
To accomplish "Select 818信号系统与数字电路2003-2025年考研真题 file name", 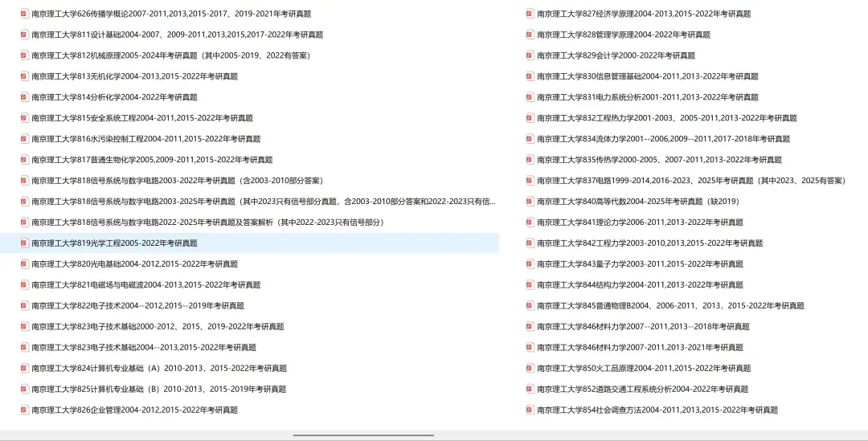I will coord(264,202).
